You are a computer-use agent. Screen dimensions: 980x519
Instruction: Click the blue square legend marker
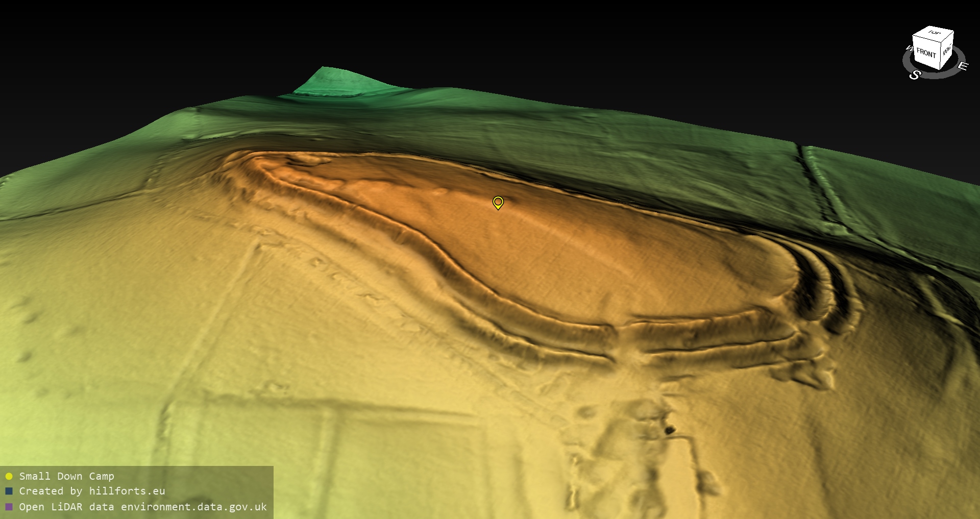pyautogui.click(x=9, y=491)
